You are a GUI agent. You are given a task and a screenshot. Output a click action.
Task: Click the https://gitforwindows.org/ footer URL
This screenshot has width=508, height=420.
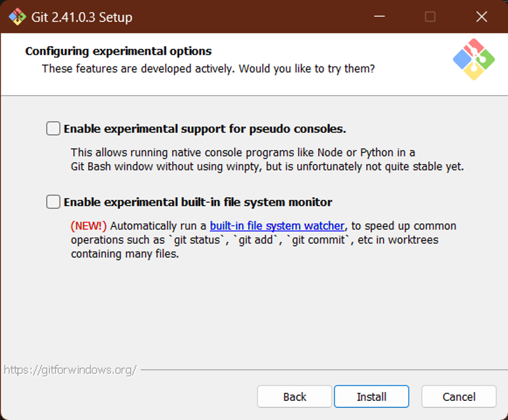pyautogui.click(x=70, y=370)
